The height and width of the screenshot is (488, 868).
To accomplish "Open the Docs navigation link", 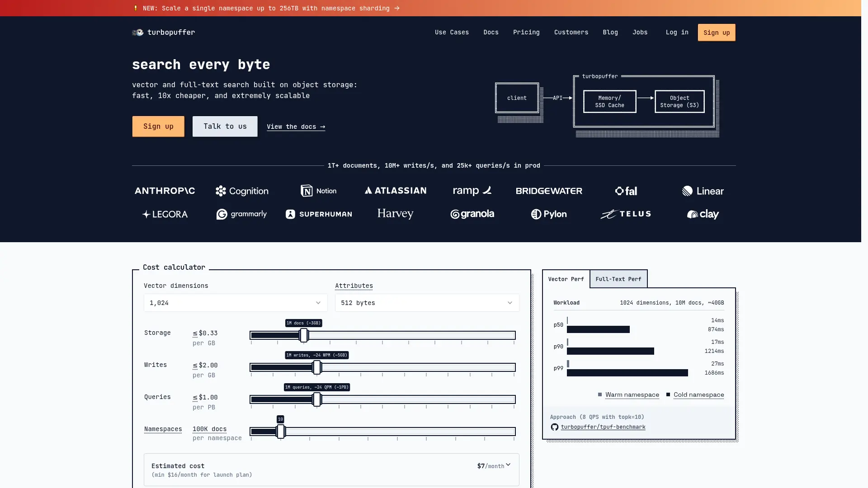I will tap(491, 33).
